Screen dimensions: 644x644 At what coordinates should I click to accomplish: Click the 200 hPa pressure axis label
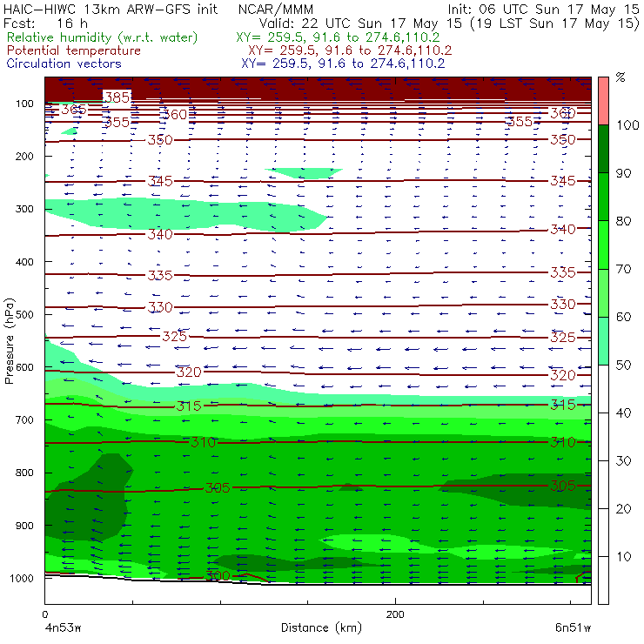point(24,156)
